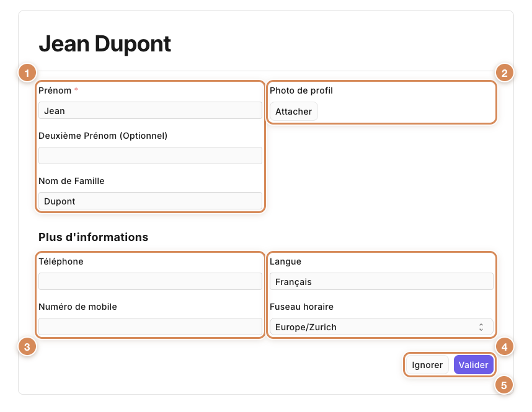Screen dimensions: 532x412
Task: Open the Fuseau horaire dropdown Europe/Zurich
Action: click(x=381, y=327)
